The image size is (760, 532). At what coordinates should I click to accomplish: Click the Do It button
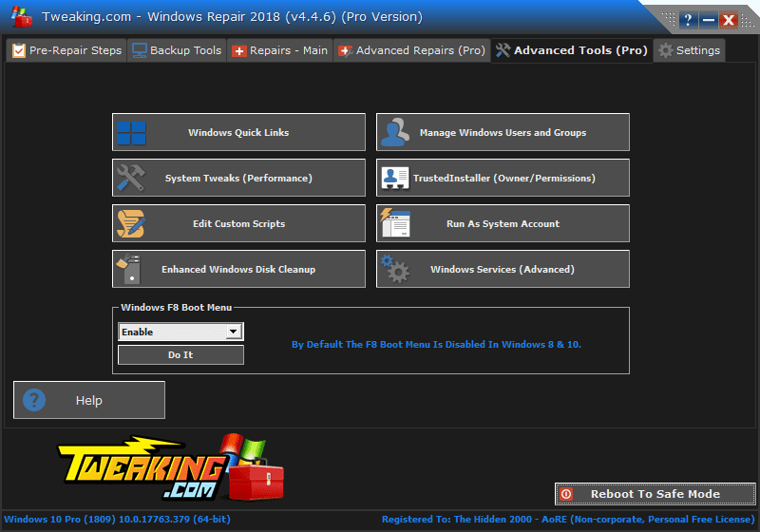(180, 354)
